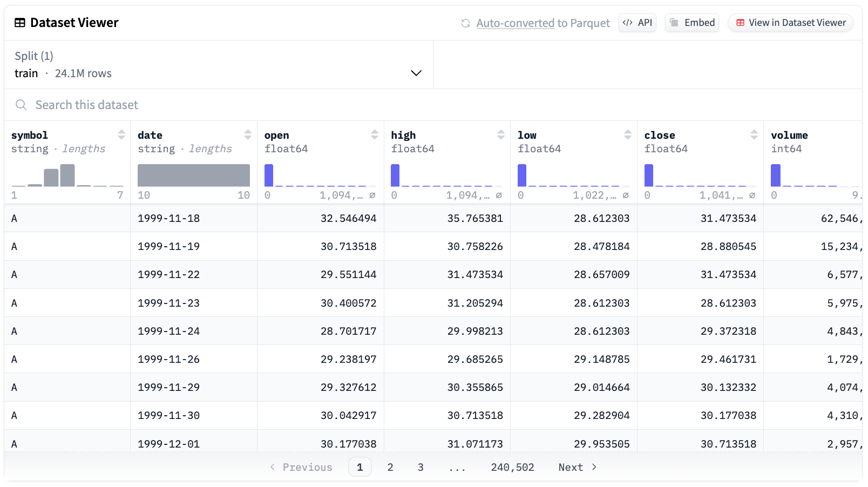Screen dimensions: 868x487
Task: Jump to page 3 of the dataset
Action: click(x=421, y=467)
